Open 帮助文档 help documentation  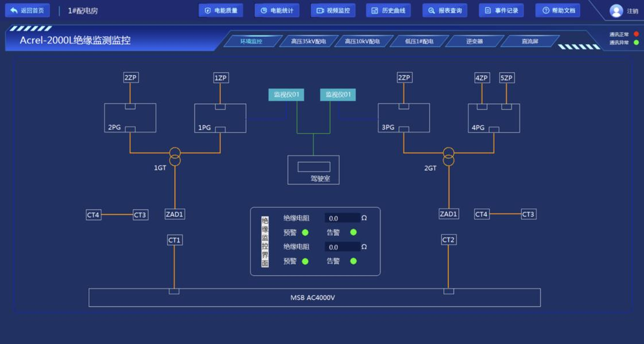pyautogui.click(x=558, y=10)
